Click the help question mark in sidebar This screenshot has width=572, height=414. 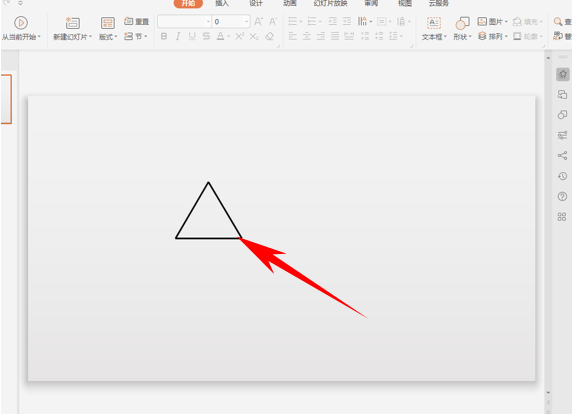pos(562,197)
